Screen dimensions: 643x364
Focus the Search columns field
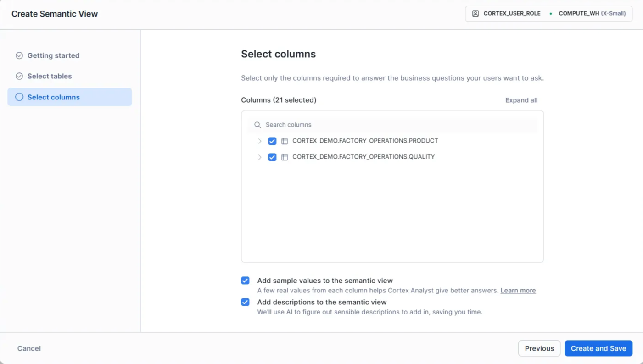[x=395, y=125]
